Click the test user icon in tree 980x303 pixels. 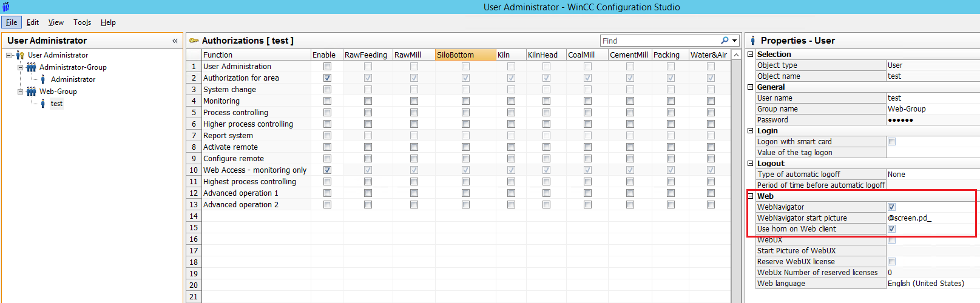click(42, 104)
